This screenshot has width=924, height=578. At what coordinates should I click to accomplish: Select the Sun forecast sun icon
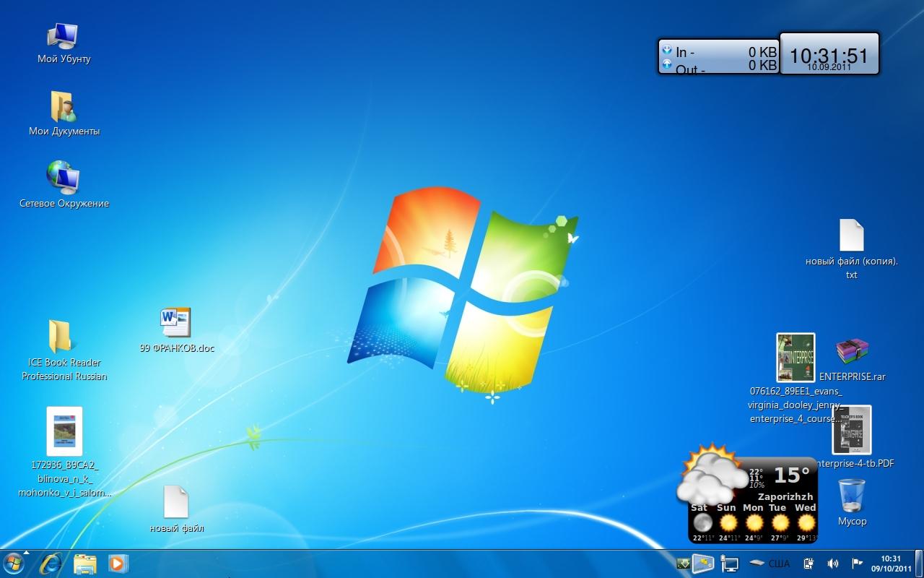(x=728, y=522)
